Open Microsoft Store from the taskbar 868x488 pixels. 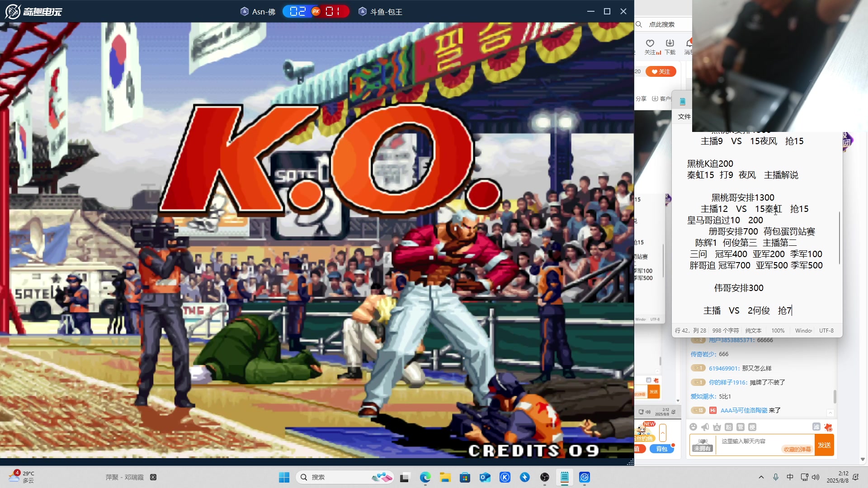(465, 477)
